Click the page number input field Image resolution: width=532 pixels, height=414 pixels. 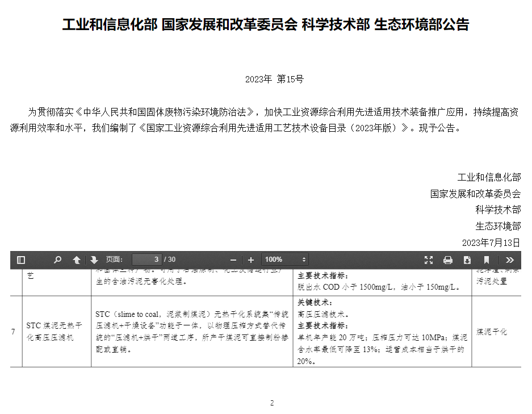pos(146,260)
